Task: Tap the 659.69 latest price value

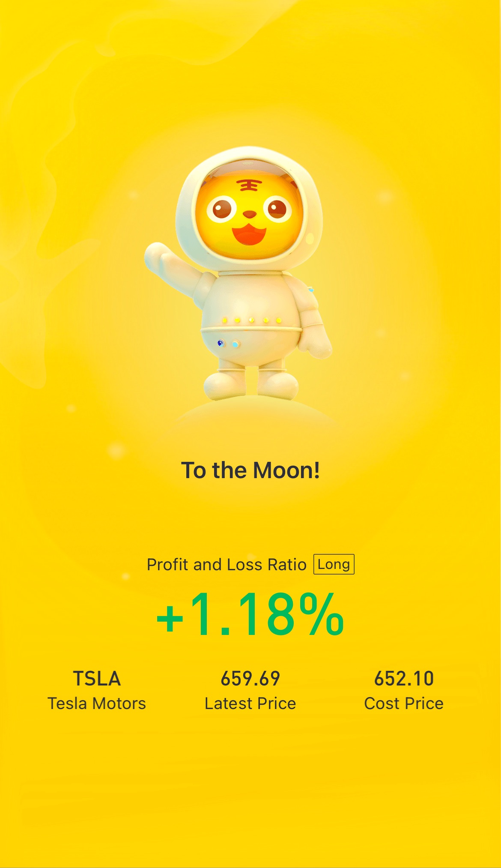Action: click(x=250, y=679)
